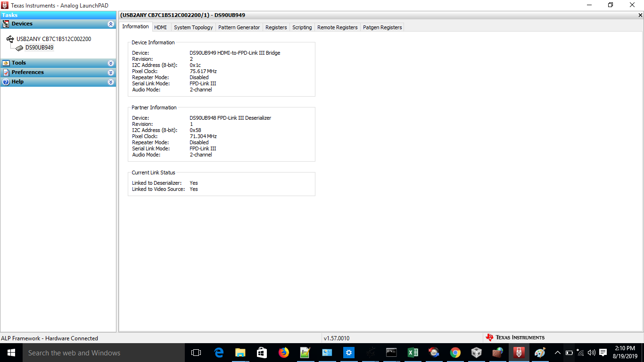This screenshot has height=362, width=644.
Task: Select the USB2ANY CB7C1B512C002200 tree node
Action: pyautogui.click(x=54, y=39)
